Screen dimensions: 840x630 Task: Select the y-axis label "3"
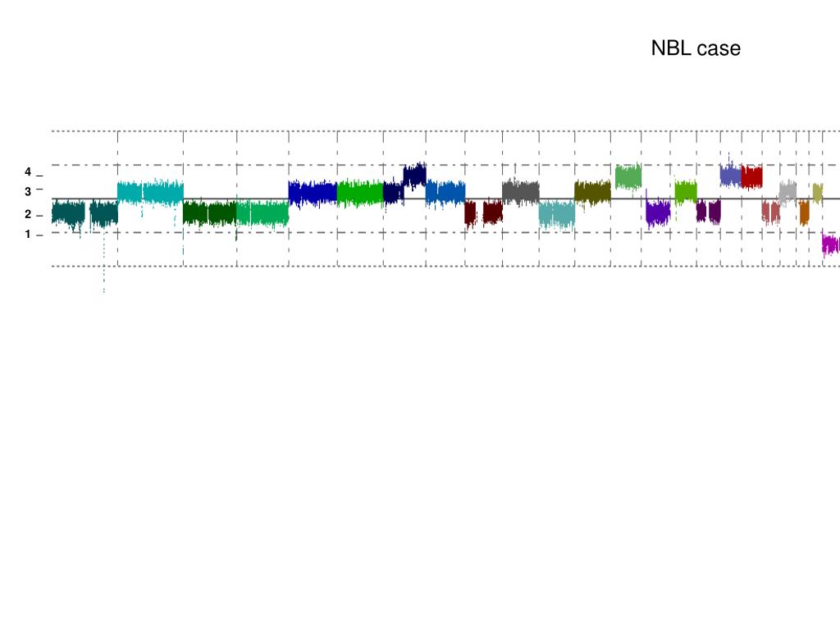(x=28, y=191)
